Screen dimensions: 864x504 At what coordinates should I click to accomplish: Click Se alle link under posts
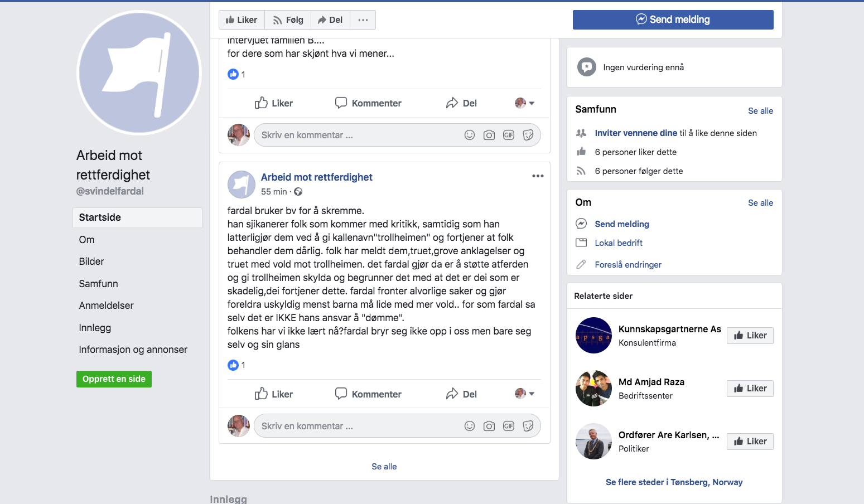(384, 467)
